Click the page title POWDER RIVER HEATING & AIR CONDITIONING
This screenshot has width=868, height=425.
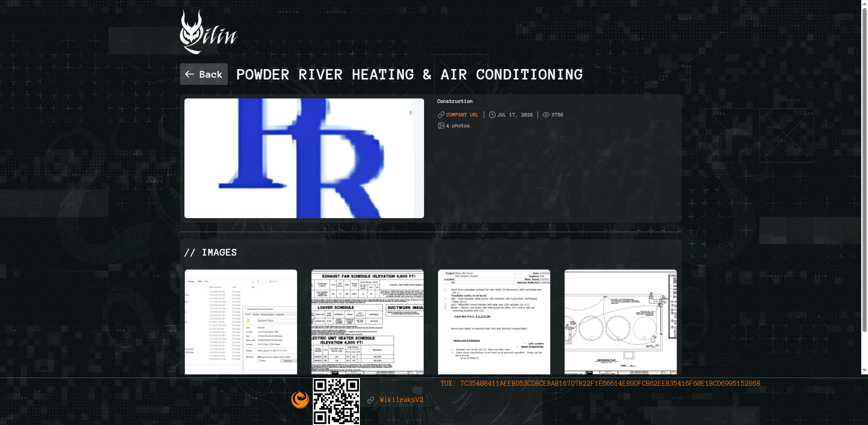[410, 75]
